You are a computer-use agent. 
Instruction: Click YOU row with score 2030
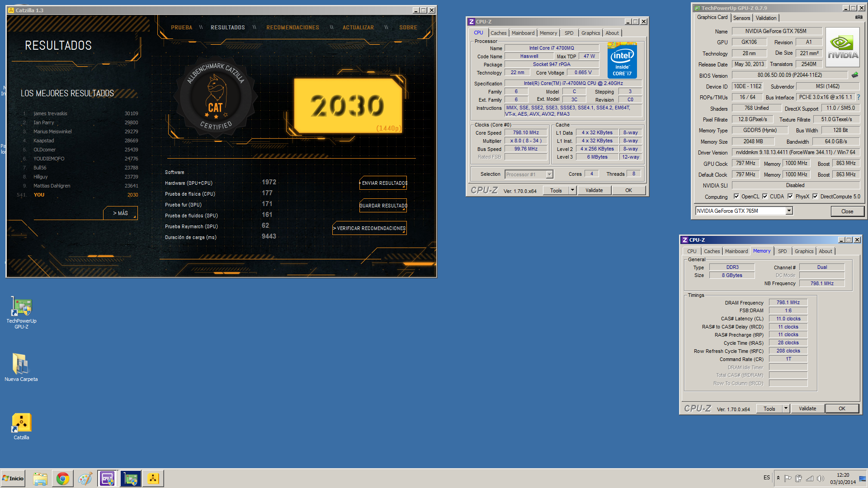[x=78, y=195]
